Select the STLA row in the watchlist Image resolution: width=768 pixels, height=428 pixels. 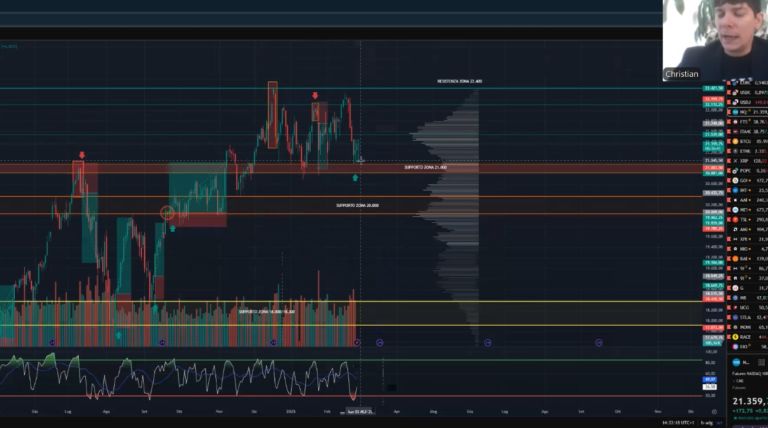pos(748,317)
